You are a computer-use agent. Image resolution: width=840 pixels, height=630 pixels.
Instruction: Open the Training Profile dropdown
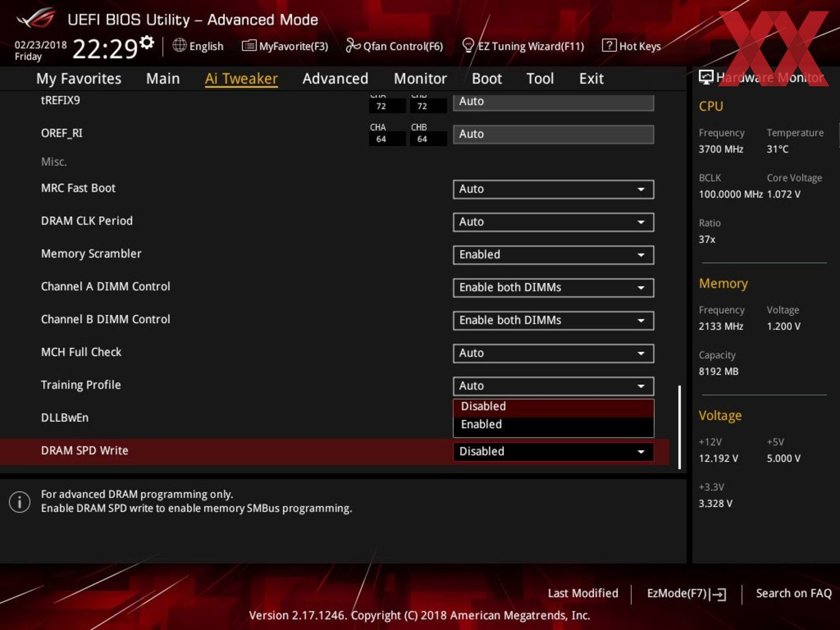coord(553,385)
